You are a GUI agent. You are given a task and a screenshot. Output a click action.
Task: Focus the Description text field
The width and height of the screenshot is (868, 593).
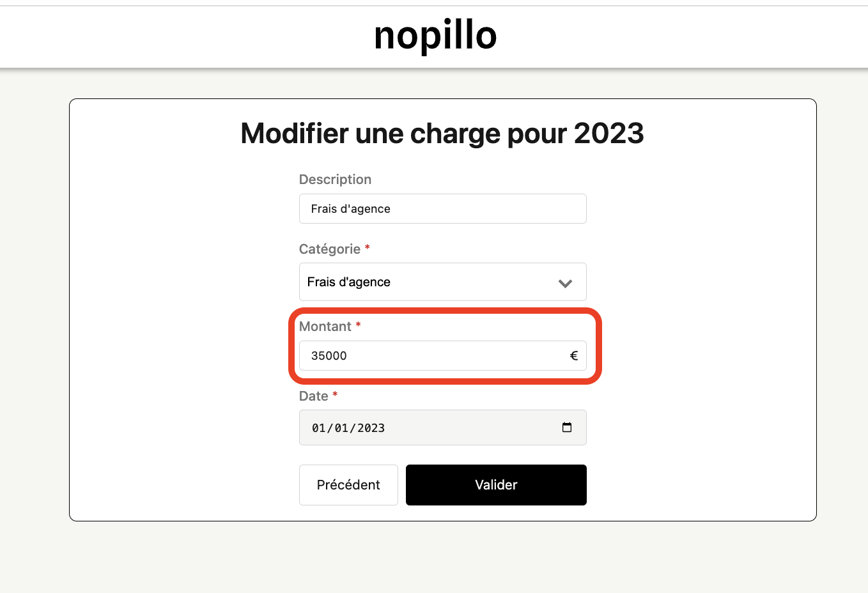pos(442,209)
